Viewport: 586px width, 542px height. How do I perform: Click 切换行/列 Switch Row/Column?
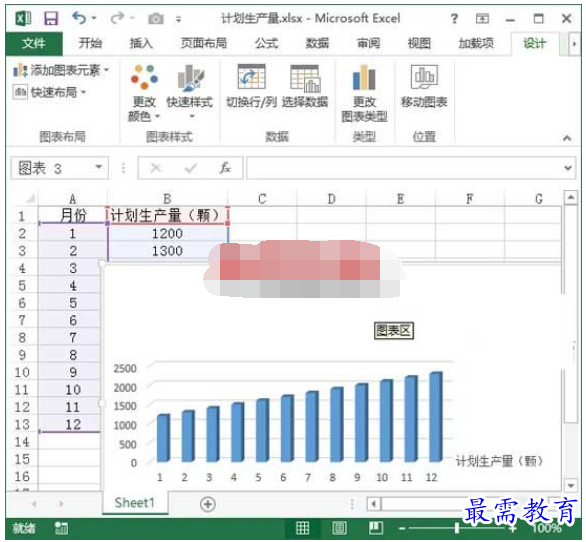252,86
